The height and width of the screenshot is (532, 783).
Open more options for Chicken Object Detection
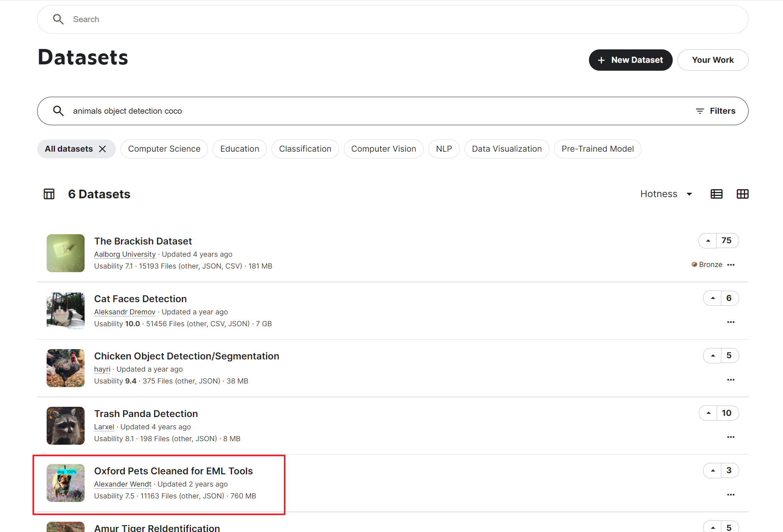[x=730, y=380]
